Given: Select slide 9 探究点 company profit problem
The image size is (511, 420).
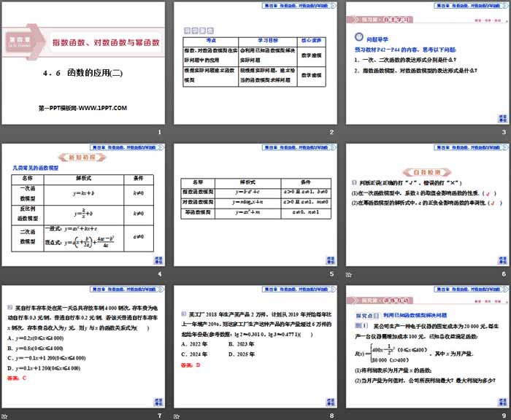Looking at the screenshot, I should pyautogui.click(x=427, y=347).
